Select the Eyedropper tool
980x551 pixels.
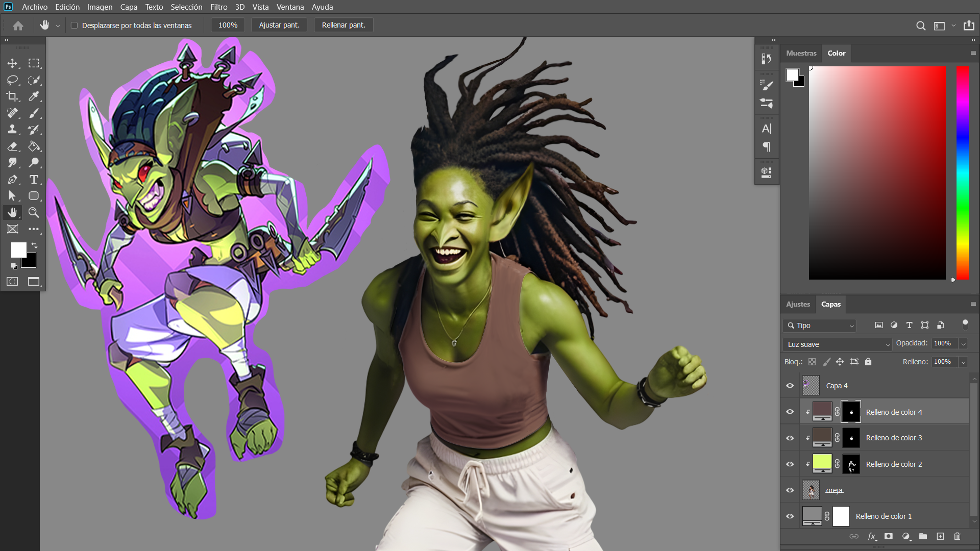pyautogui.click(x=34, y=96)
